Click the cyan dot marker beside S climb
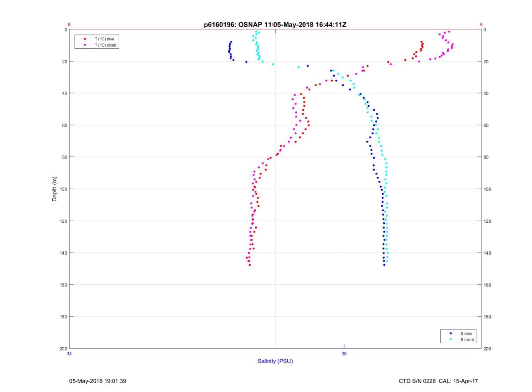 coord(451,339)
